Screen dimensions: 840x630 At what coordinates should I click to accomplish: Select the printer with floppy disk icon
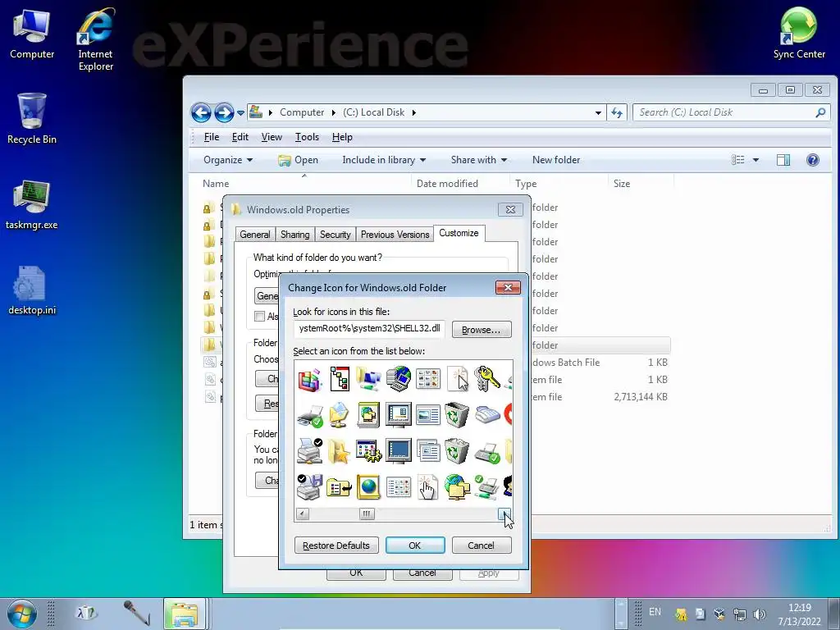coord(309,487)
